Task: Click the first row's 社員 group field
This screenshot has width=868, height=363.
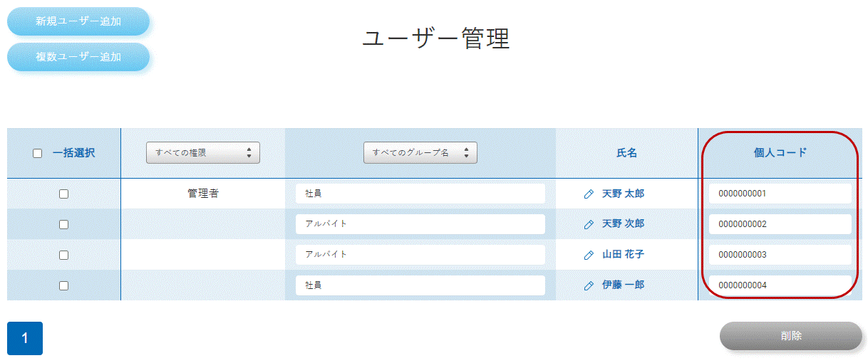Action: (x=420, y=194)
